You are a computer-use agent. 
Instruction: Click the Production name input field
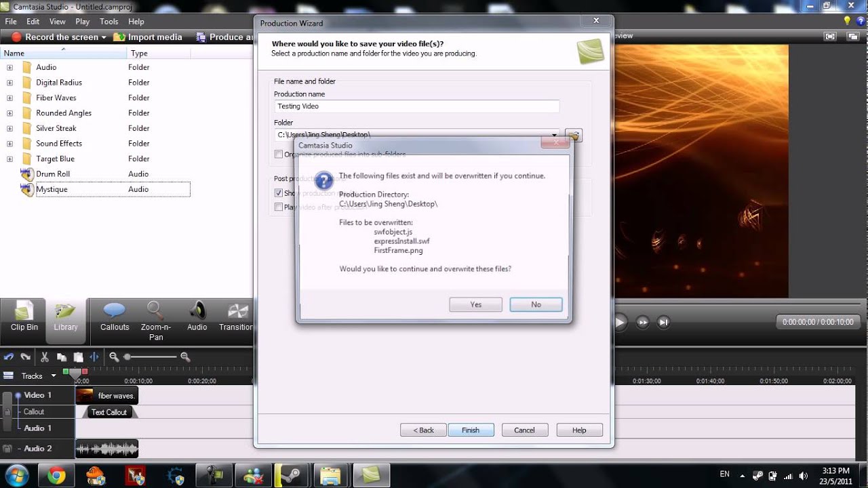click(x=417, y=106)
